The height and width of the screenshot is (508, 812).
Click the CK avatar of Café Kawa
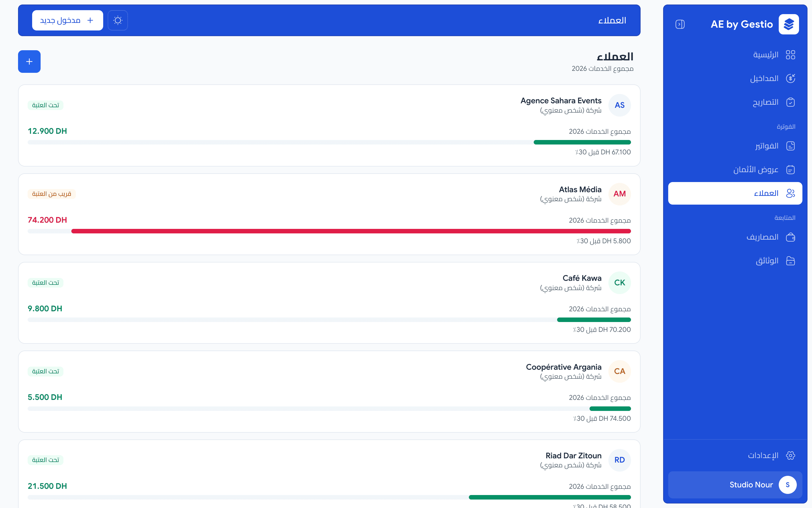point(619,283)
